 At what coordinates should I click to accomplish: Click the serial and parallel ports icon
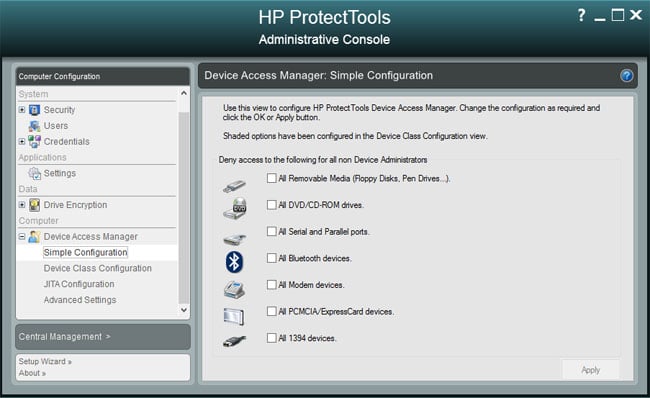235,239
